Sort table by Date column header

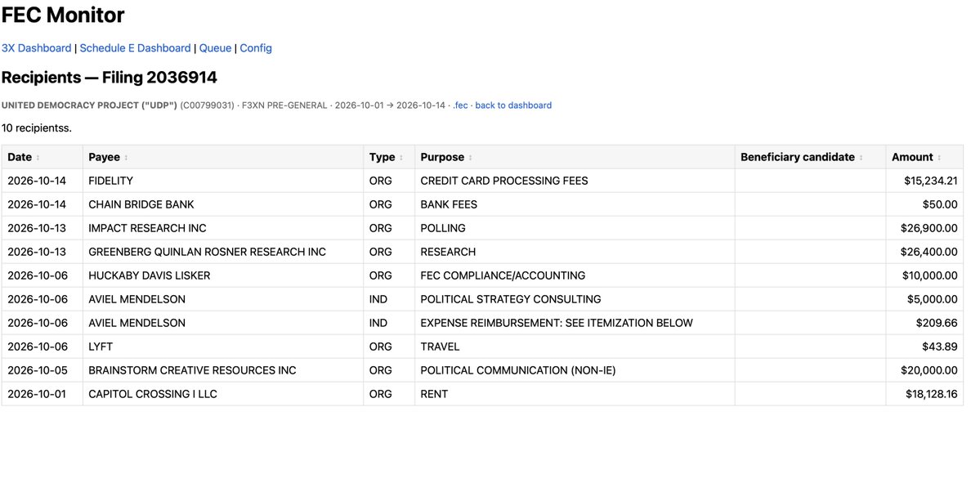pyautogui.click(x=42, y=157)
